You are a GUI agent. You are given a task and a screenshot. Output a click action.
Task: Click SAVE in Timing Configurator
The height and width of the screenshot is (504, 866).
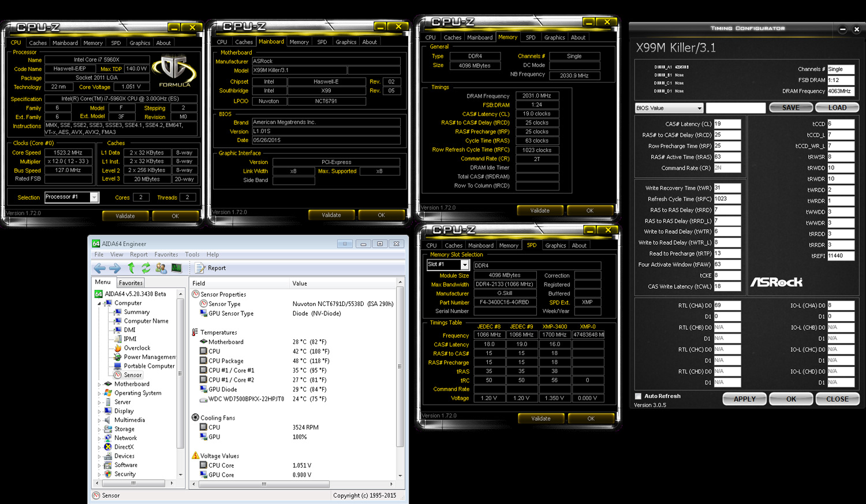pyautogui.click(x=791, y=108)
